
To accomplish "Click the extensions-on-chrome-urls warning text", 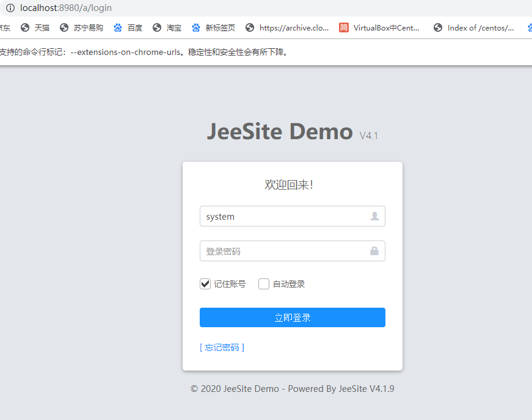I will pos(144,52).
